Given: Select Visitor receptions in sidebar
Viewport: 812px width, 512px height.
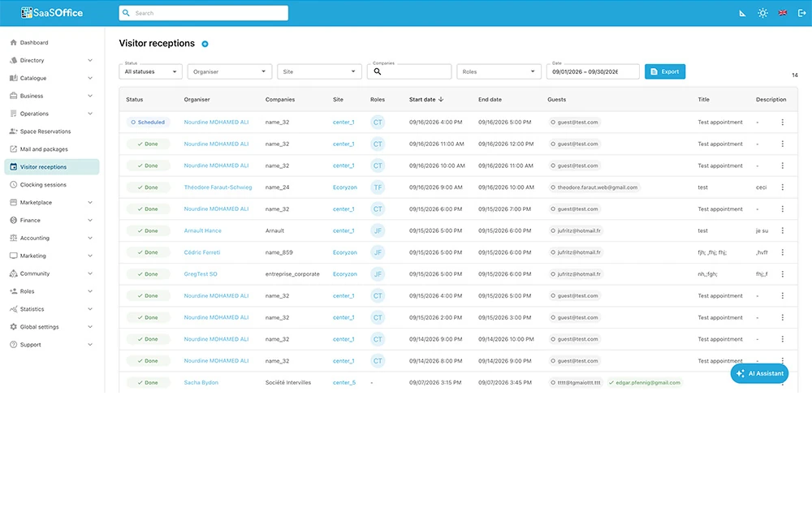Looking at the screenshot, I should [x=52, y=166].
